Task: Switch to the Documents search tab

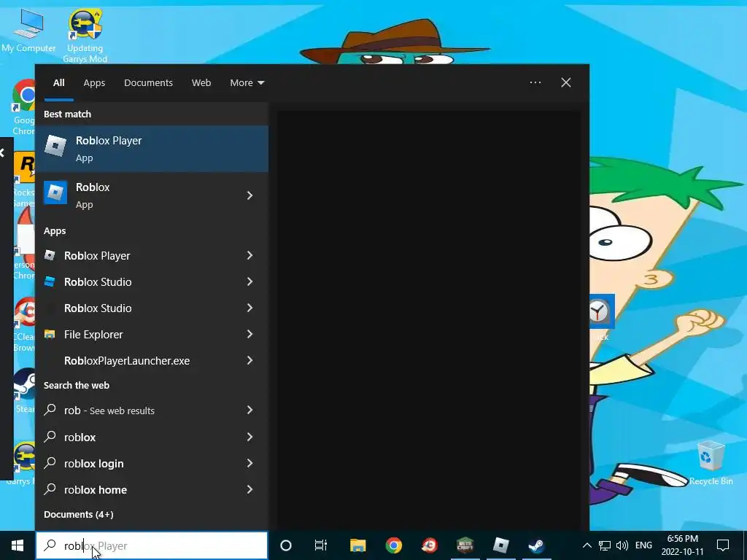Action: 148,83
